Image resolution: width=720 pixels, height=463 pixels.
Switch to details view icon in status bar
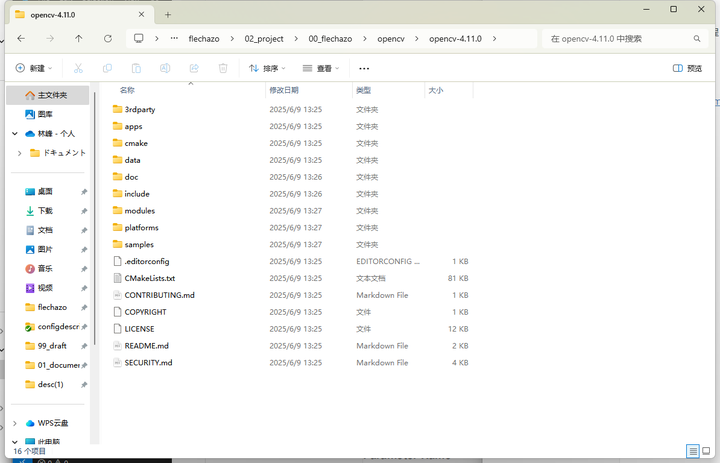tap(692, 451)
